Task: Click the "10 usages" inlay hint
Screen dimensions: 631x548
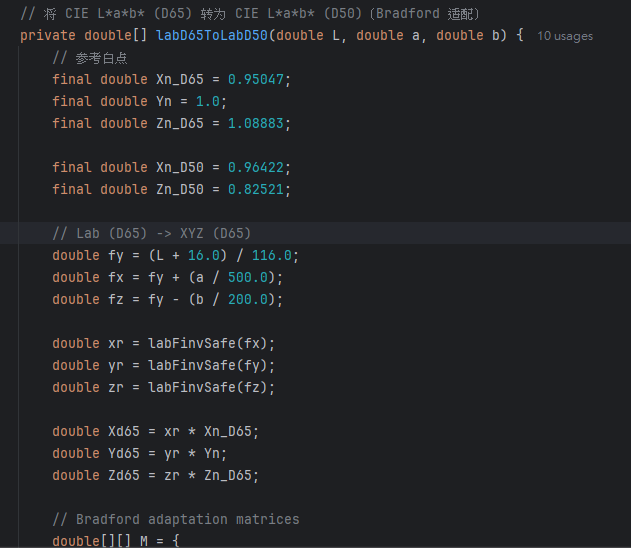Action: [565, 36]
